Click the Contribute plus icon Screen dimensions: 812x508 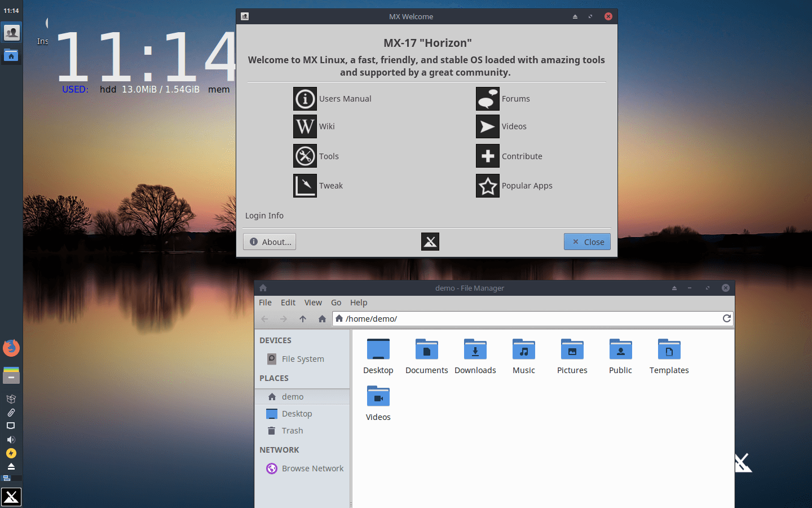(488, 156)
